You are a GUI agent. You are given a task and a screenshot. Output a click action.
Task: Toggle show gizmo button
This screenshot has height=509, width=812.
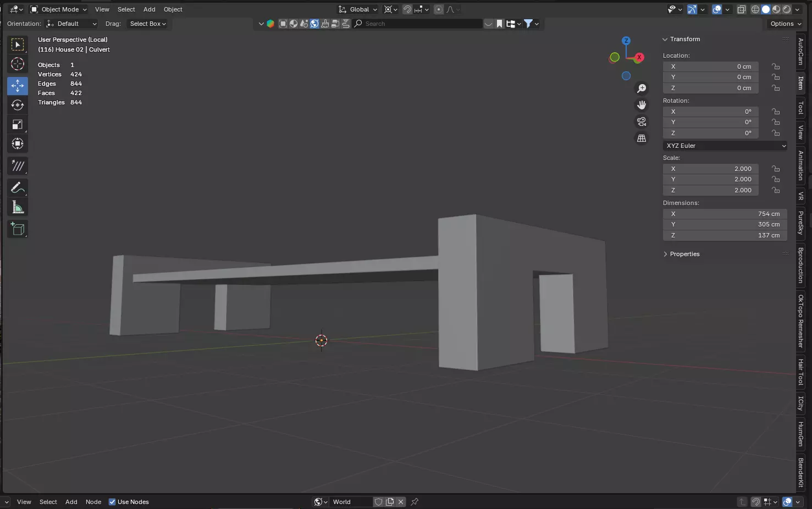[x=692, y=9]
